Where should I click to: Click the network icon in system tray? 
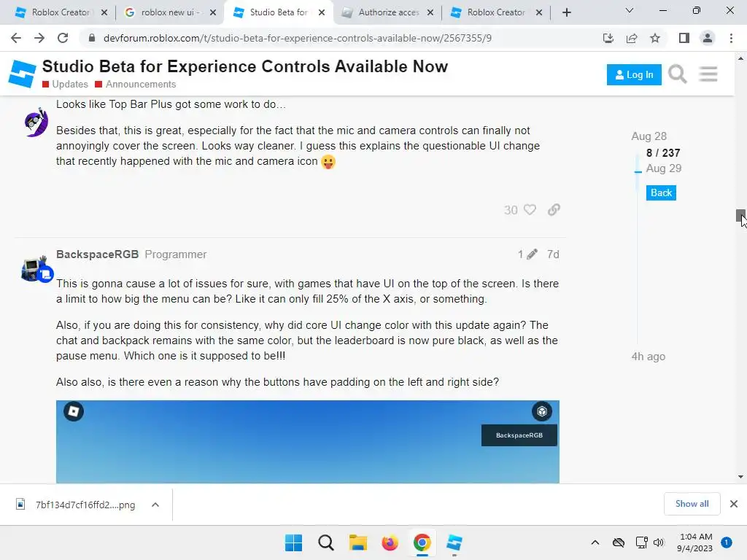[641, 542]
